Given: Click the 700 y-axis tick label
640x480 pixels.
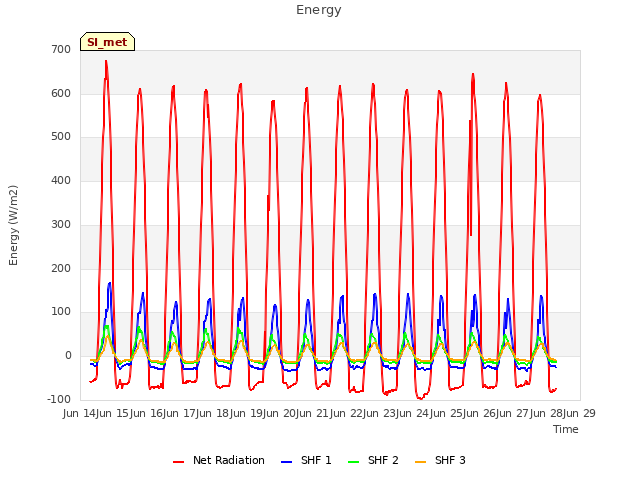Looking at the screenshot, I should [61, 49].
